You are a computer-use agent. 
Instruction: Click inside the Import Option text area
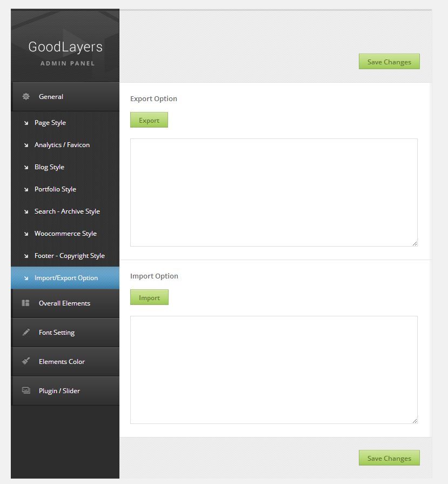pos(273,370)
